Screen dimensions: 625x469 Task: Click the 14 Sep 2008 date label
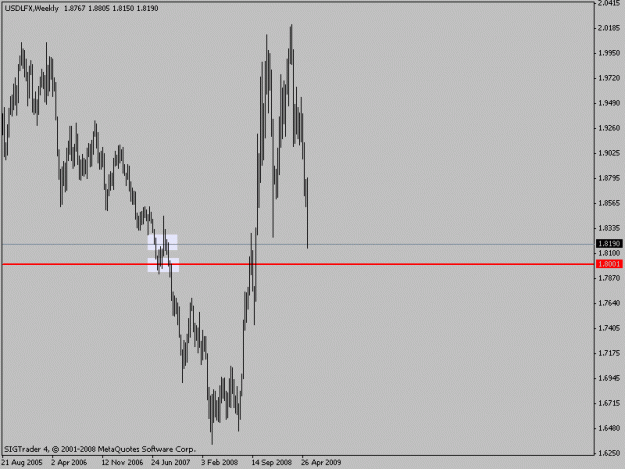click(x=271, y=463)
